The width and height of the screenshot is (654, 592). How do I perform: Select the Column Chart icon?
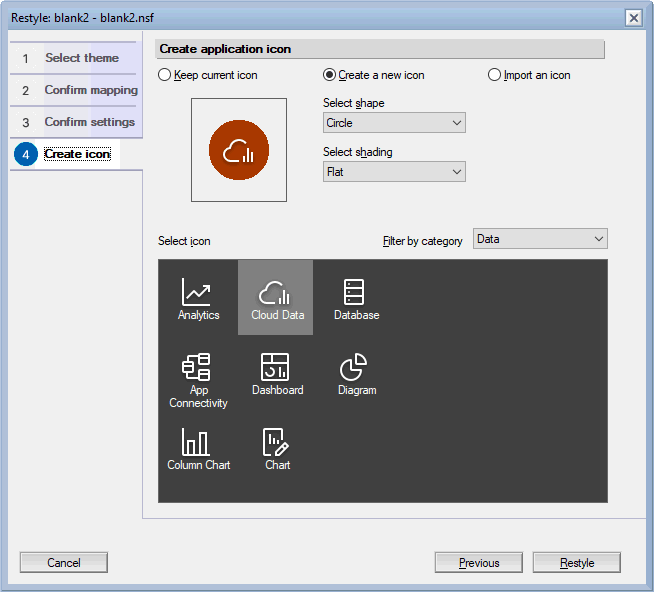click(x=198, y=448)
